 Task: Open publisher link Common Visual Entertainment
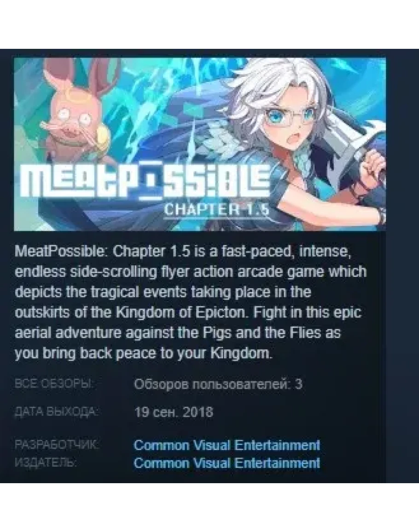click(x=227, y=463)
